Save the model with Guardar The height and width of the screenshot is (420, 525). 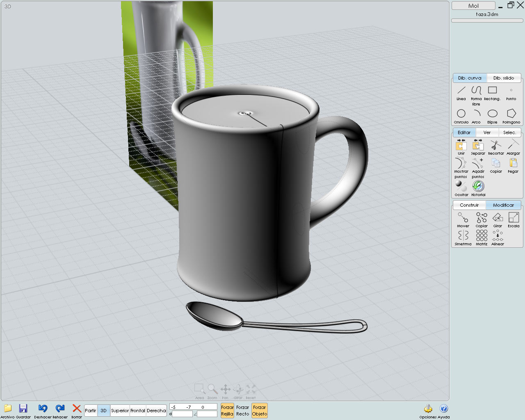[x=23, y=411]
